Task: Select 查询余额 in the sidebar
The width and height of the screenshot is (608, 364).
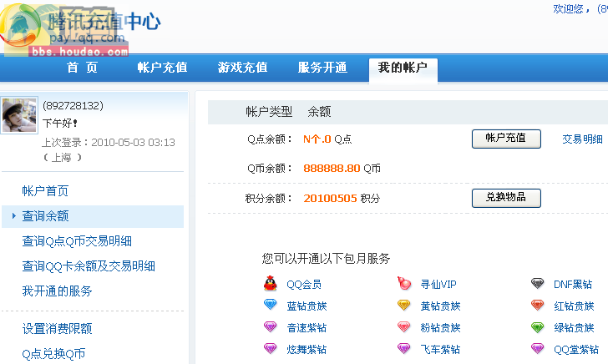Action: coord(93,216)
